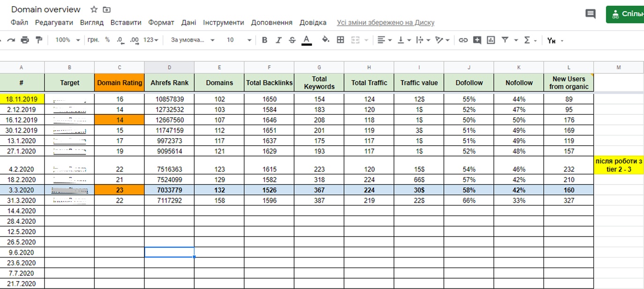Screen dimensions: 644x289
Task: Click the green share button
Action: 625,14
